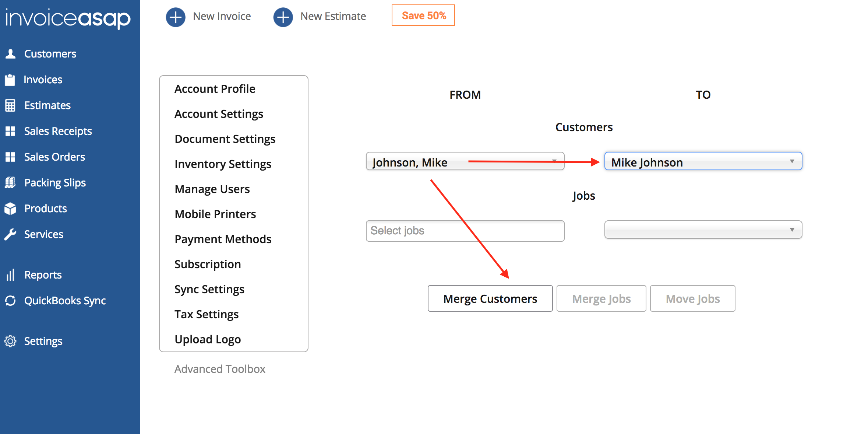Image resolution: width=868 pixels, height=434 pixels.
Task: Open the FROM customer dropdown
Action: (465, 161)
